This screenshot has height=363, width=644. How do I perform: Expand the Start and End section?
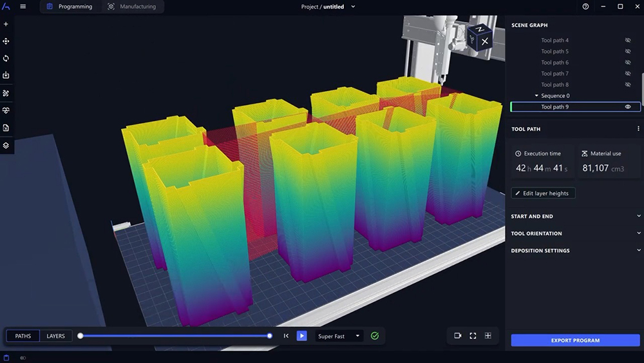pyautogui.click(x=639, y=216)
